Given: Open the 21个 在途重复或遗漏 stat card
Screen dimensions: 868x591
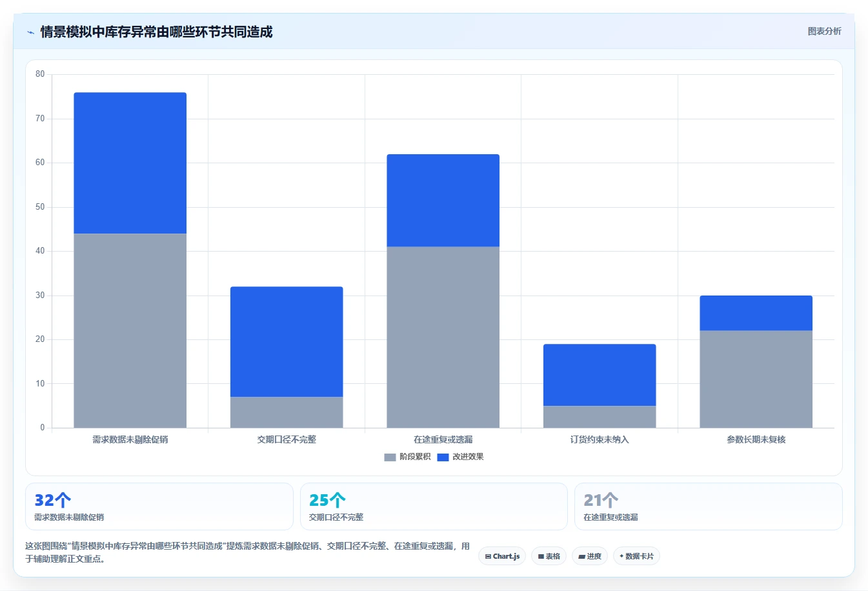Looking at the screenshot, I should (x=709, y=506).
